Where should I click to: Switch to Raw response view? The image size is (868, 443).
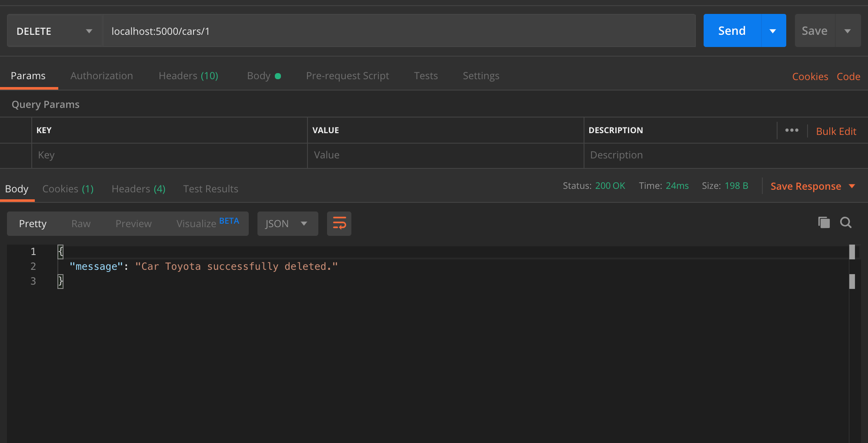pyautogui.click(x=80, y=223)
